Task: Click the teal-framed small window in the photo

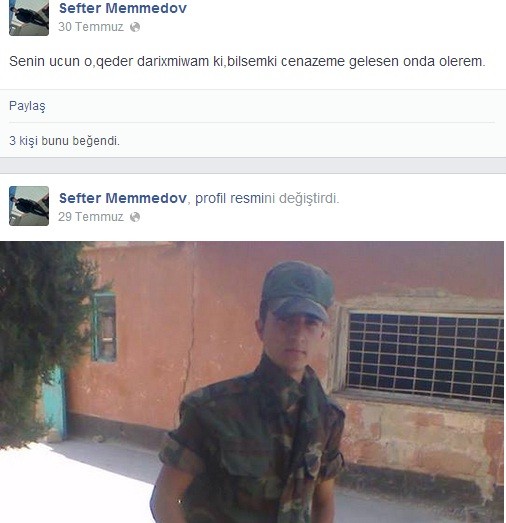Action: click(104, 327)
